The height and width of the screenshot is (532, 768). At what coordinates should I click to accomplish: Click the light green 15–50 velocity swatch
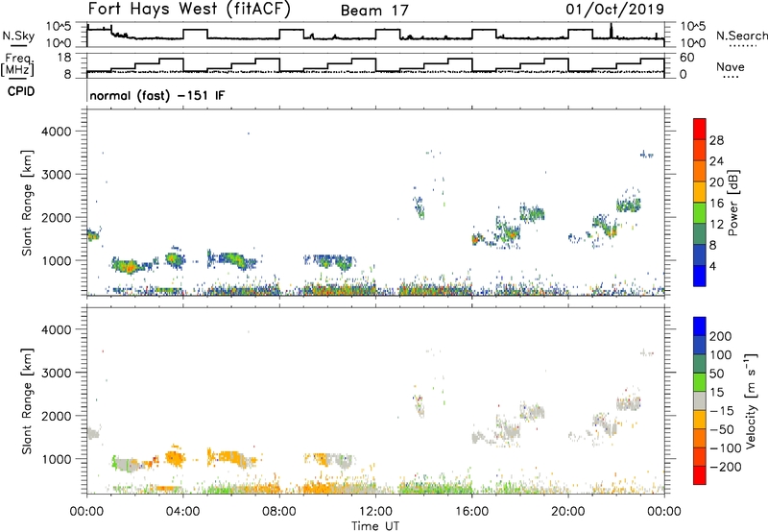[700, 382]
